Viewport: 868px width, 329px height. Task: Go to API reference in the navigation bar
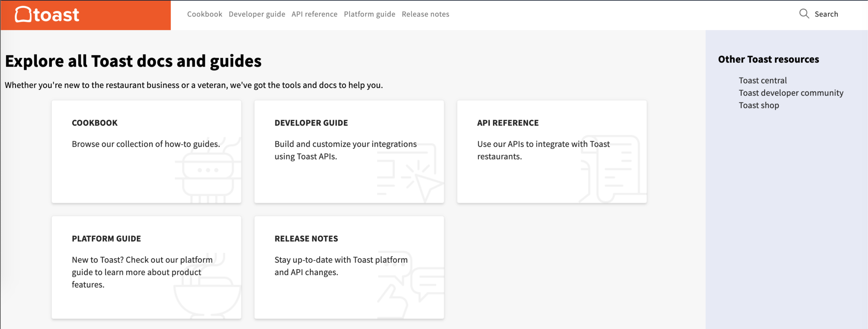pos(314,14)
